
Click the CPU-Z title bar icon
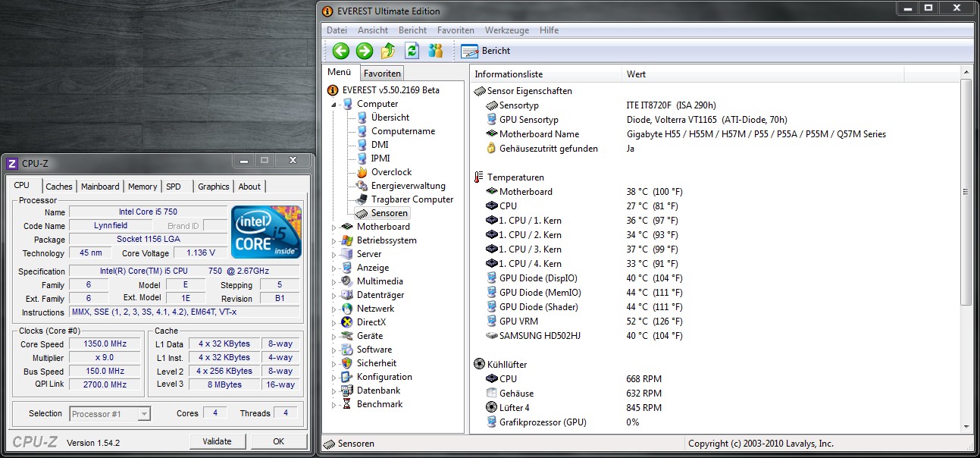pos(11,163)
